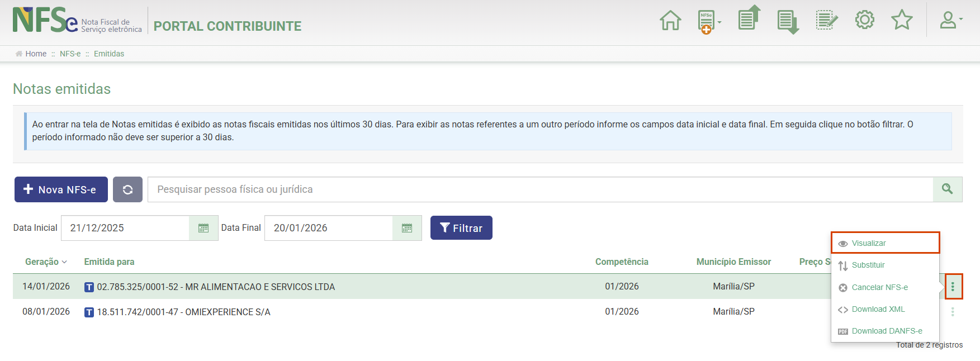The width and height of the screenshot is (980, 361).
Task: Choose Cancelar NFS-e in the menu
Action: tap(879, 287)
